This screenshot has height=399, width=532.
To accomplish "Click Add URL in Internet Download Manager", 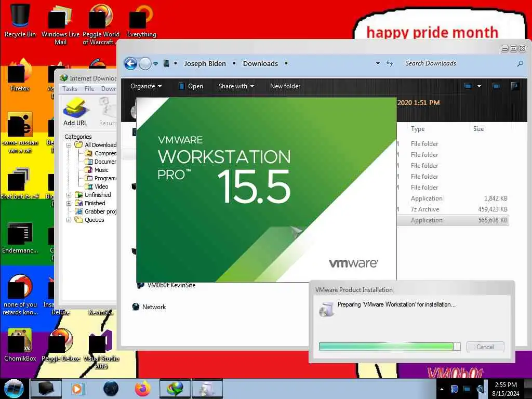I will 75,112.
